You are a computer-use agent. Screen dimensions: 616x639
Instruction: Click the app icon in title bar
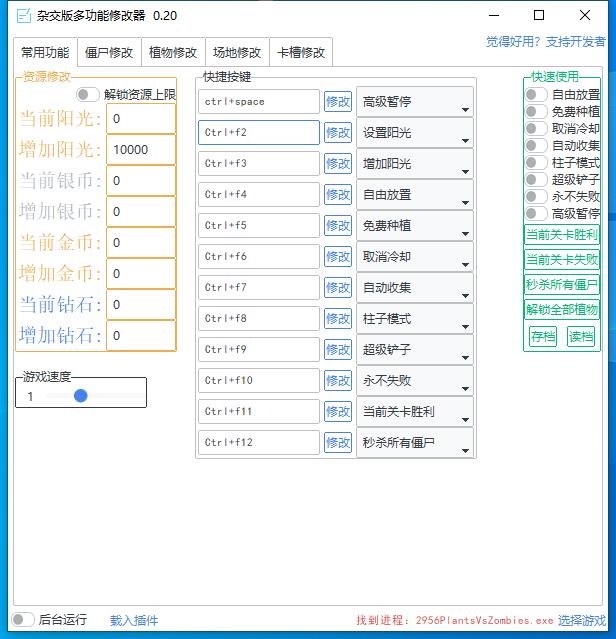[x=23, y=16]
